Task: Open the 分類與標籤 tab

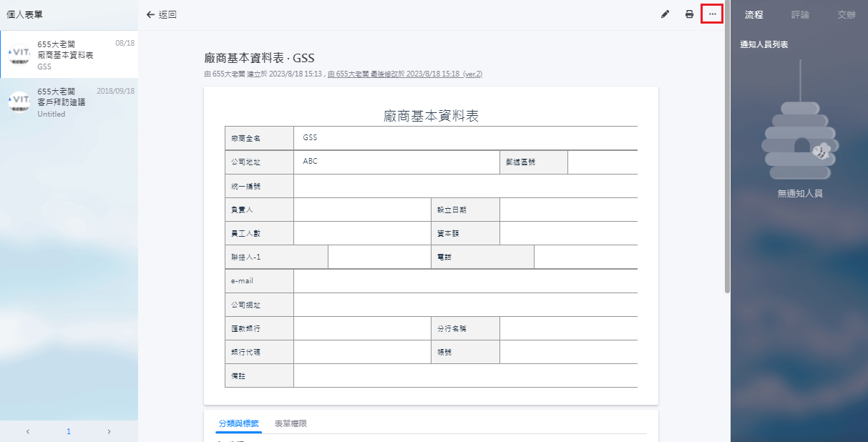Action: [238, 423]
